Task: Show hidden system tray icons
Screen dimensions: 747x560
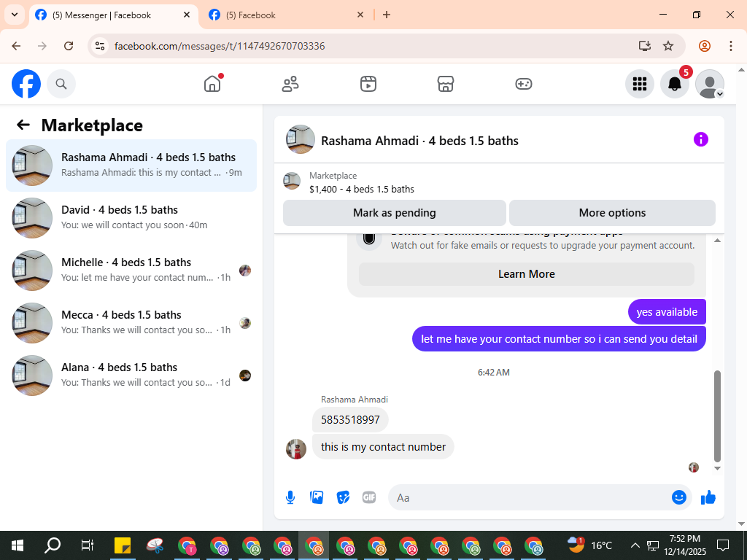Action: 635,545
